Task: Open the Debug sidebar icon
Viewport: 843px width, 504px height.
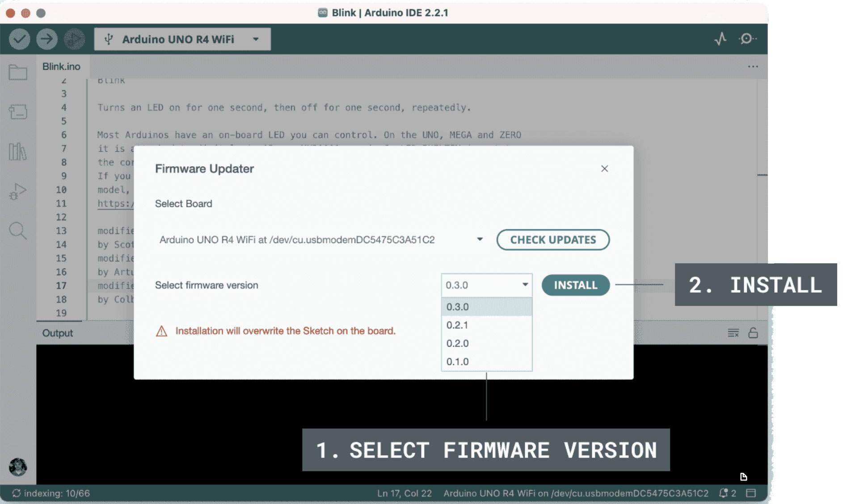Action: pos(18,191)
